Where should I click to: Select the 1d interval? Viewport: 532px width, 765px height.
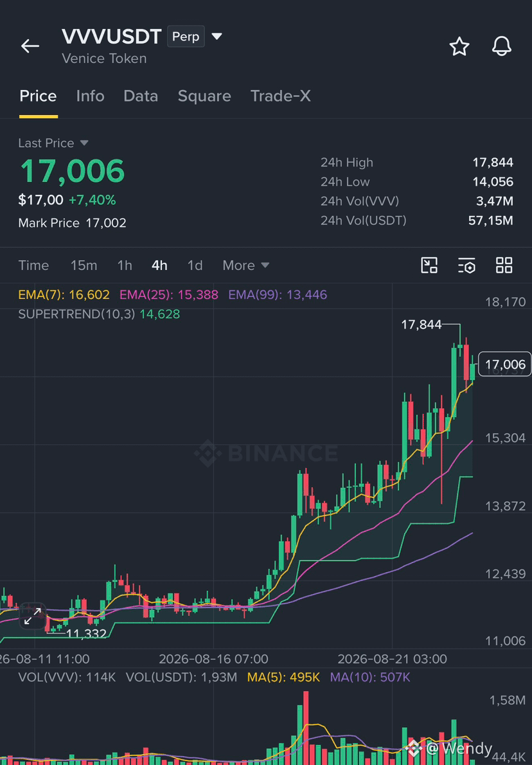coord(195,265)
